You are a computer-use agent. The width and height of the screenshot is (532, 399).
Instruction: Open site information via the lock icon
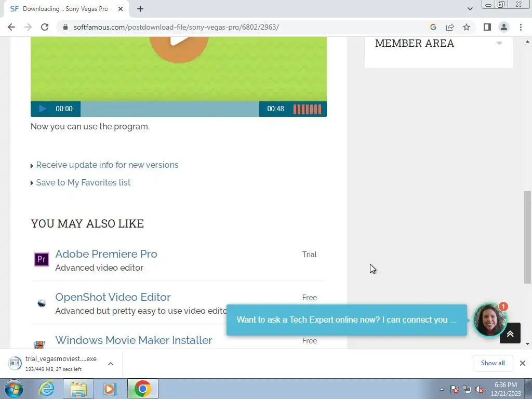pyautogui.click(x=65, y=27)
